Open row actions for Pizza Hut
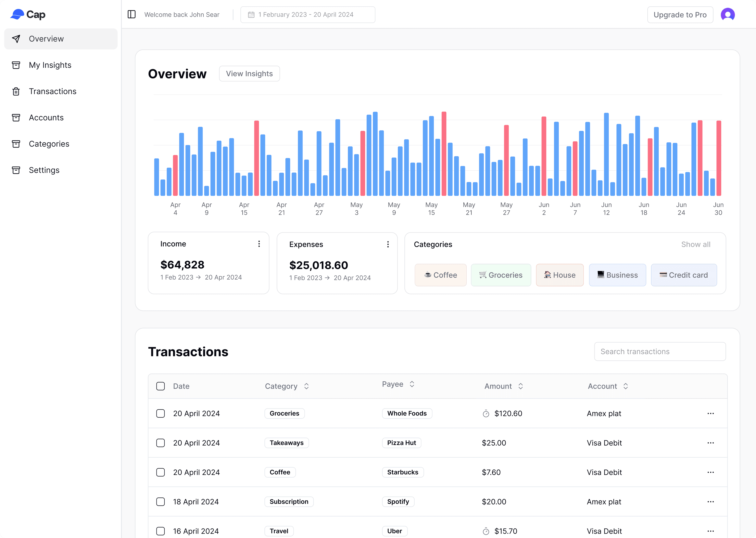 pyautogui.click(x=710, y=443)
